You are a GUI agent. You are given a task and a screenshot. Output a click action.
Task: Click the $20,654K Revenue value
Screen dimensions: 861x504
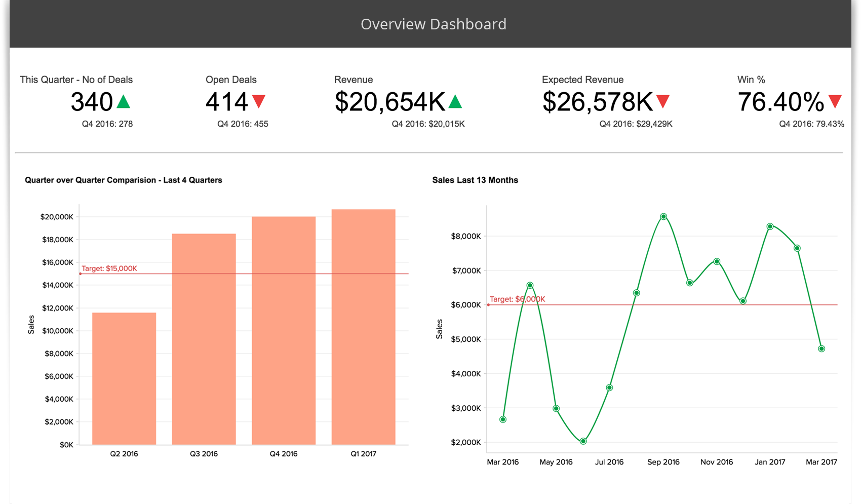(390, 102)
